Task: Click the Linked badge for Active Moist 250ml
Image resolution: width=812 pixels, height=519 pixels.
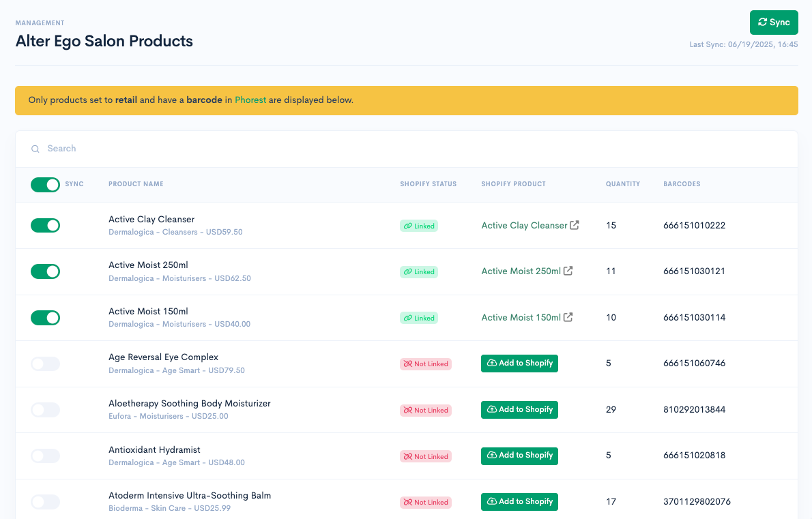Action: [x=419, y=271]
